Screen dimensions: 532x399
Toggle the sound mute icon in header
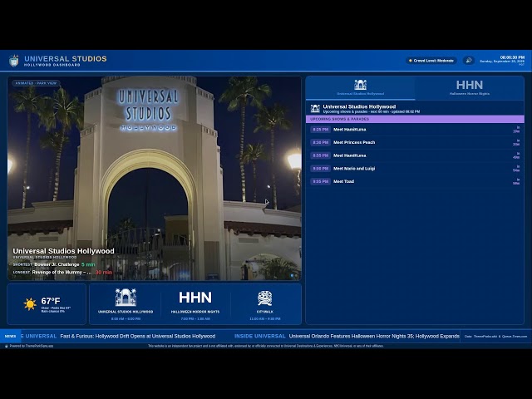click(x=469, y=61)
